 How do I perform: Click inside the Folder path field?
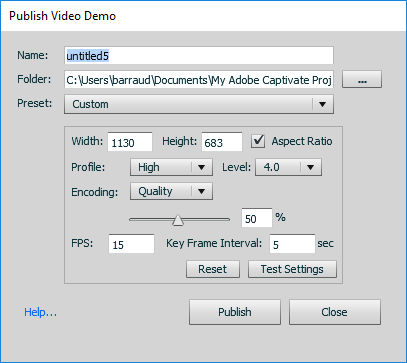pyautogui.click(x=199, y=80)
